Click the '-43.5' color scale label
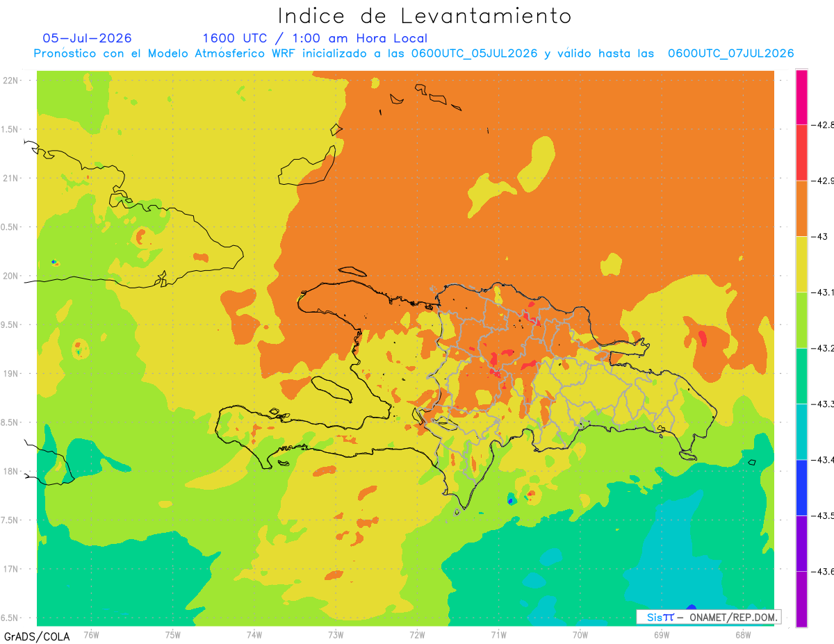 coord(824,515)
